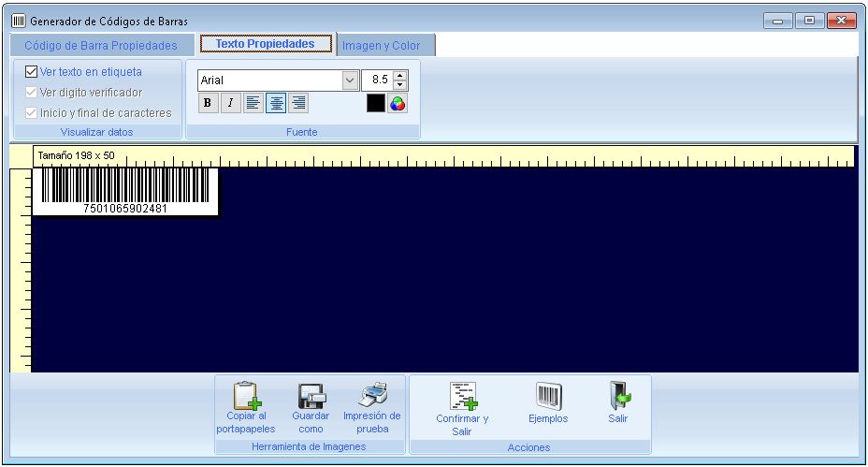Expand the Arial font dropdown
This screenshot has width=868, height=467.
(x=351, y=80)
